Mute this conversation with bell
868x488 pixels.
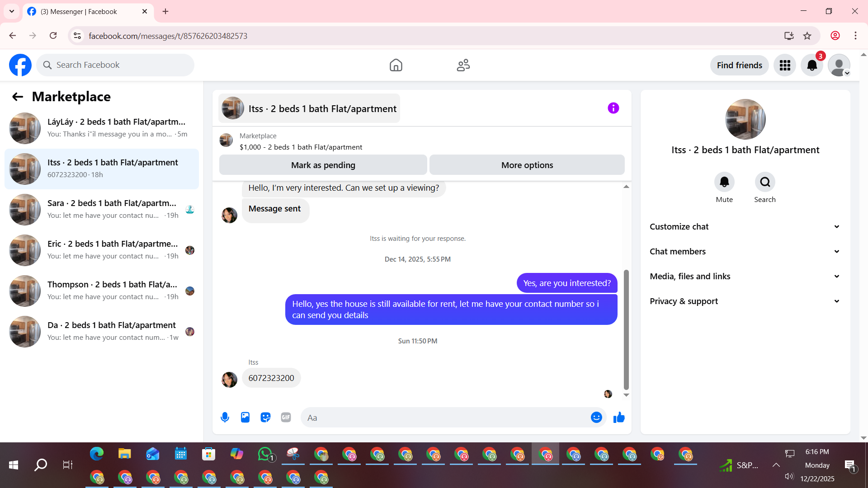pyautogui.click(x=724, y=182)
